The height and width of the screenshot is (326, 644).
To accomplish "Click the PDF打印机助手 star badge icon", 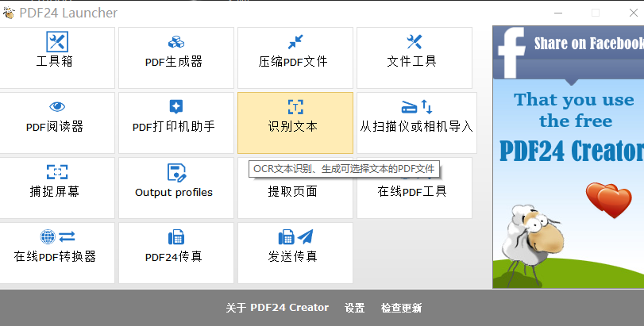I will (176, 106).
